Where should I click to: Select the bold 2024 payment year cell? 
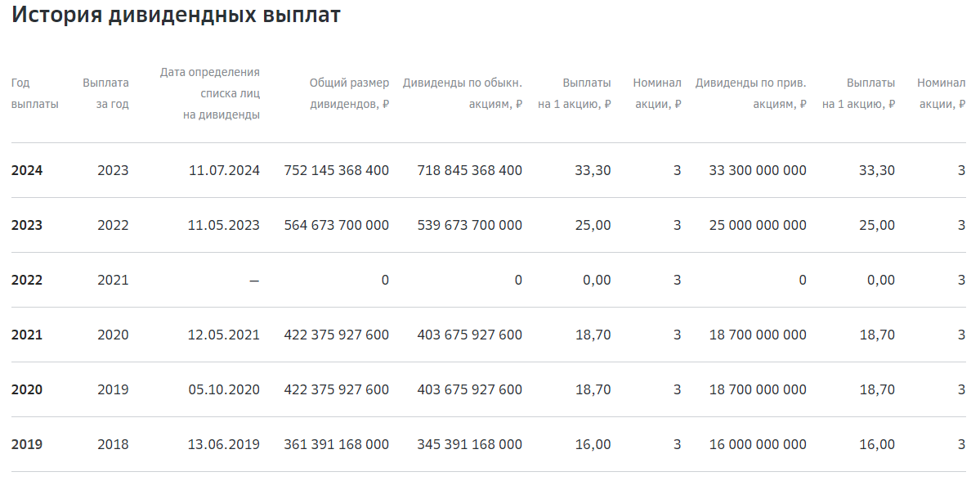[x=27, y=170]
